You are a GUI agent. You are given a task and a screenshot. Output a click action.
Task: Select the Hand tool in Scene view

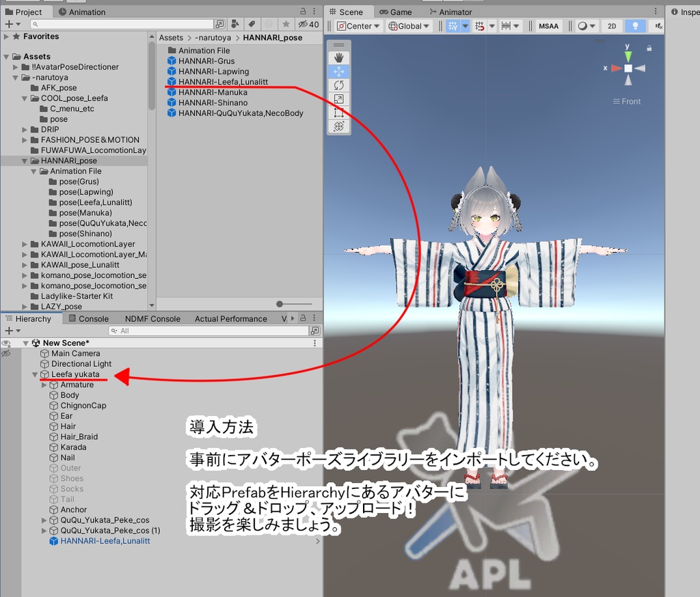click(339, 57)
